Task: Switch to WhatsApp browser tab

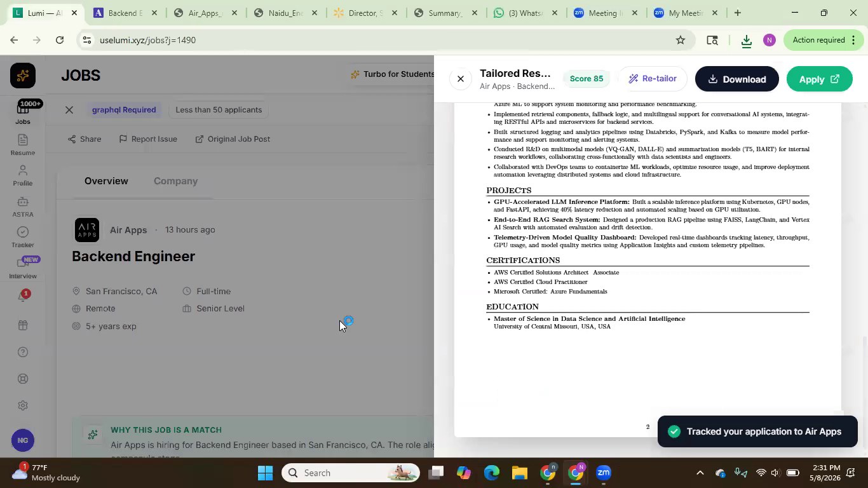Action: 525,13
